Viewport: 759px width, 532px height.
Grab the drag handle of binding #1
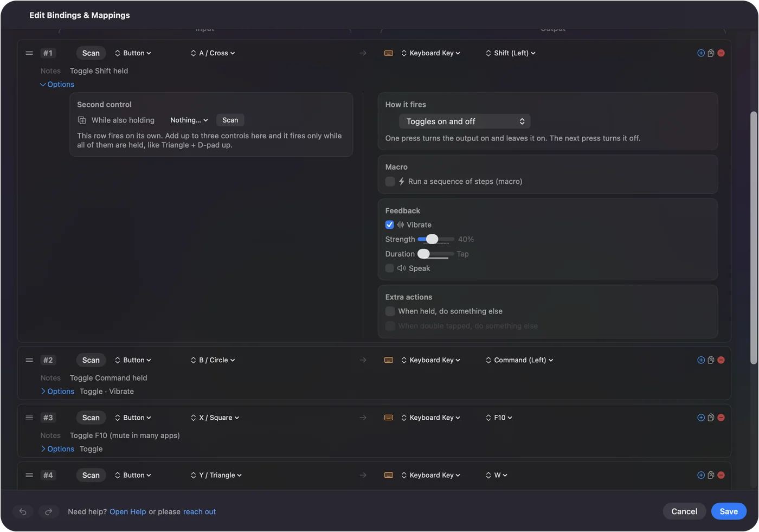[x=29, y=53]
